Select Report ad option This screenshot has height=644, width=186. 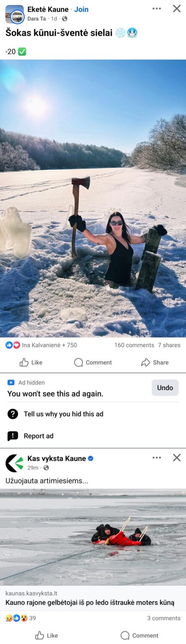(x=93, y=436)
